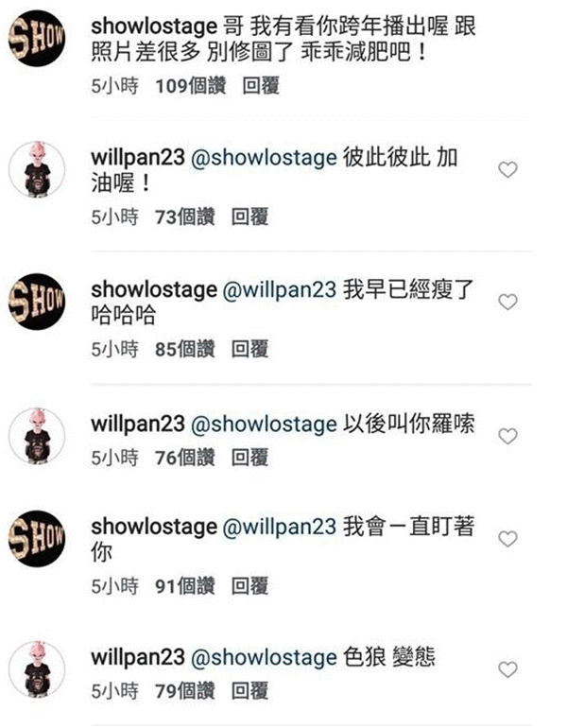Screen dimensions: 567x728
Task: View the 79個讚 like list
Action: pyautogui.click(x=185, y=691)
